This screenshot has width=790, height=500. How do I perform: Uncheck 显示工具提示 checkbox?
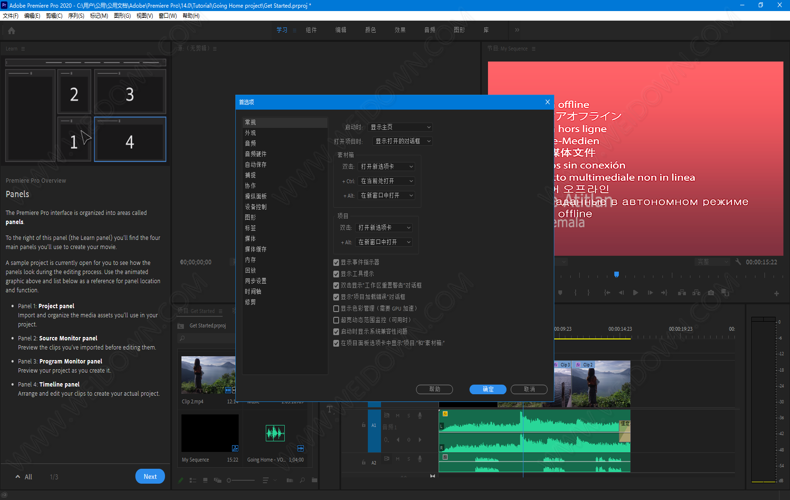pyautogui.click(x=336, y=274)
